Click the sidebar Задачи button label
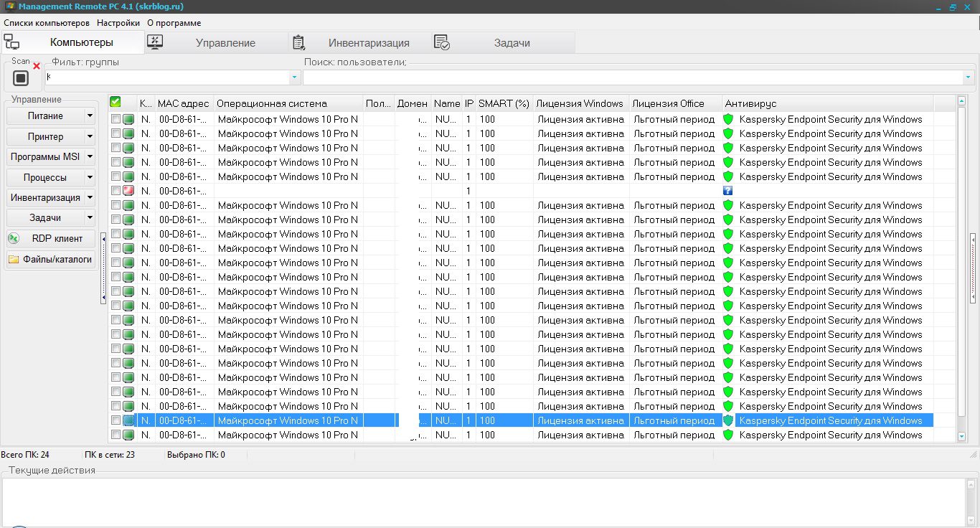 tap(45, 217)
